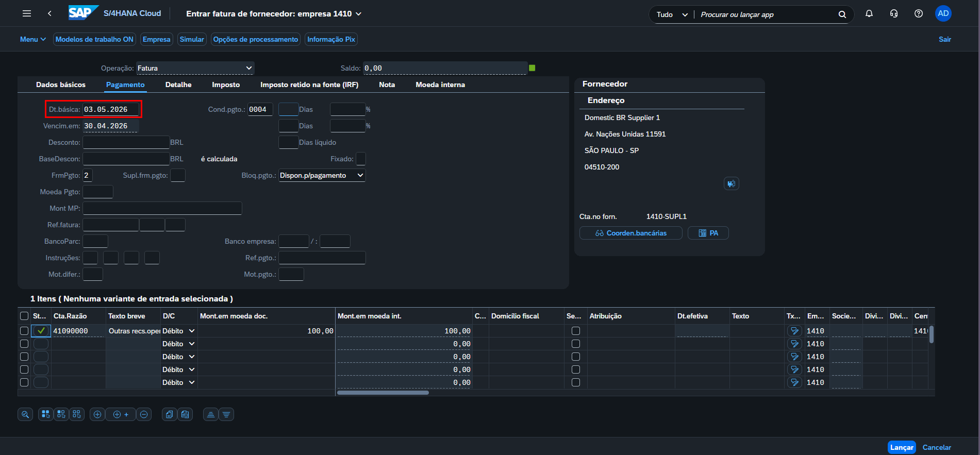
Task: Focus the Dt.básica date field
Action: (110, 109)
